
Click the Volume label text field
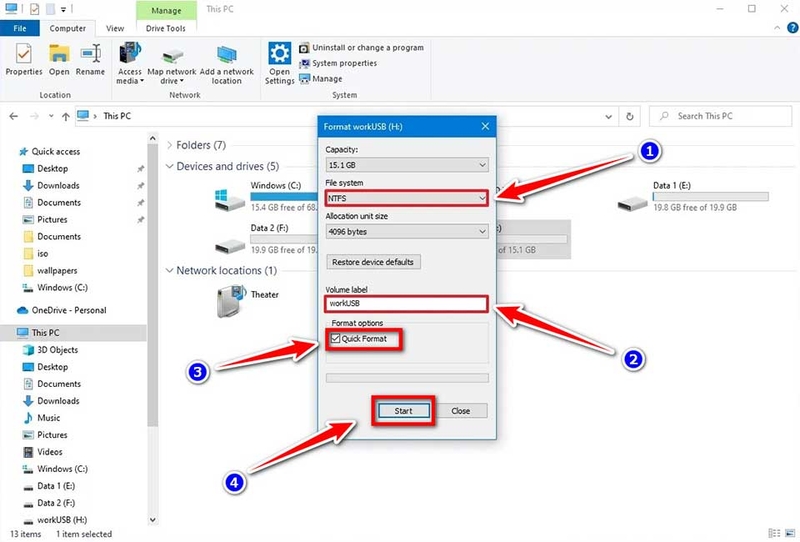[x=406, y=304]
